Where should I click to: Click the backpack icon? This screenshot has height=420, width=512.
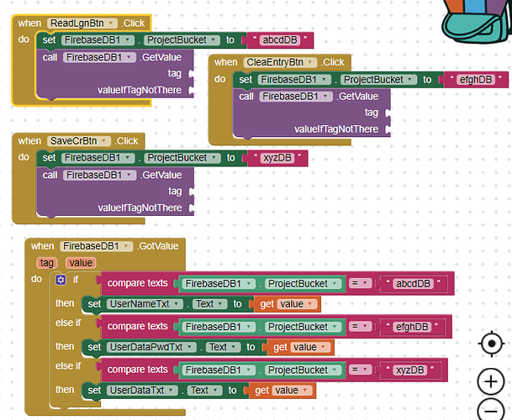pyautogui.click(x=477, y=21)
